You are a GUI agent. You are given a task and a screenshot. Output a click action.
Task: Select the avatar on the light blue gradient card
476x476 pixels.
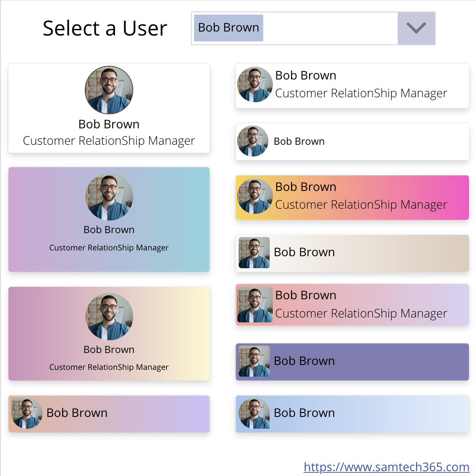254,413
